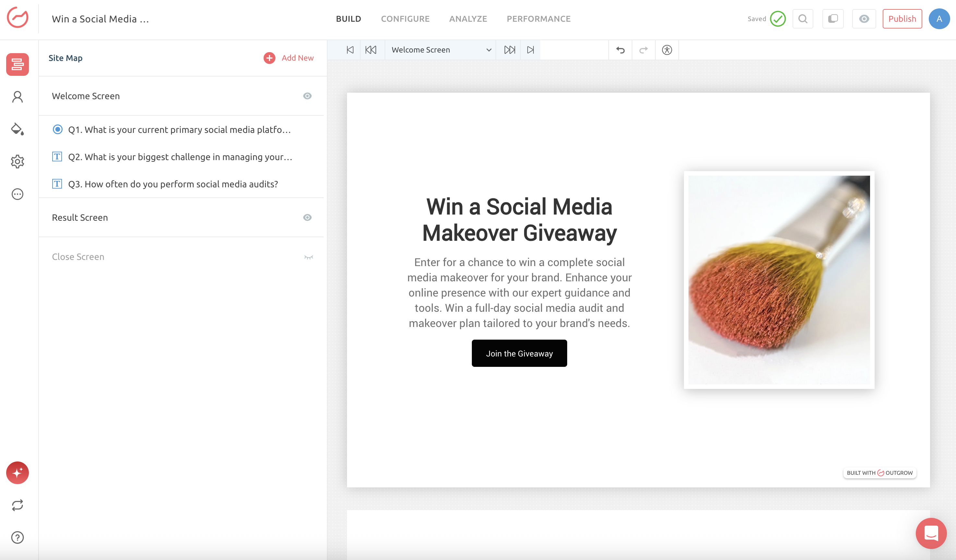The image size is (956, 560).
Task: Open the paint bucket design panel
Action: point(18,129)
